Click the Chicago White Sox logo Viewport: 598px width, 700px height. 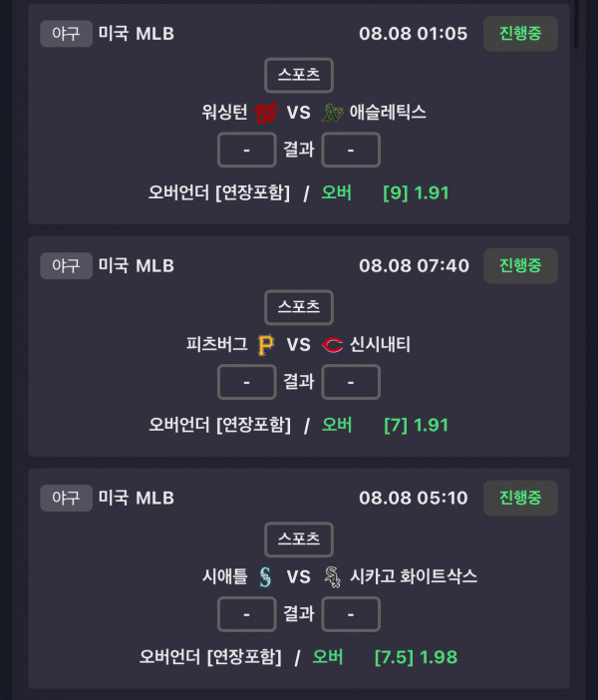tap(333, 576)
